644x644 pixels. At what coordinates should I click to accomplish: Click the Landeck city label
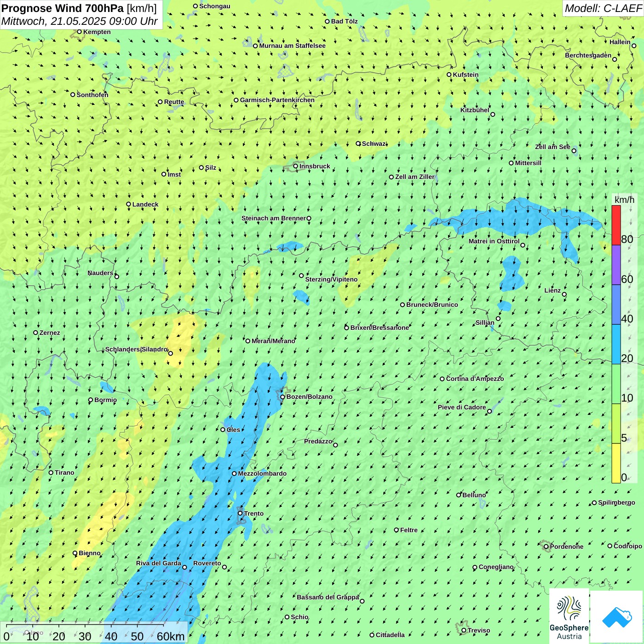(145, 204)
